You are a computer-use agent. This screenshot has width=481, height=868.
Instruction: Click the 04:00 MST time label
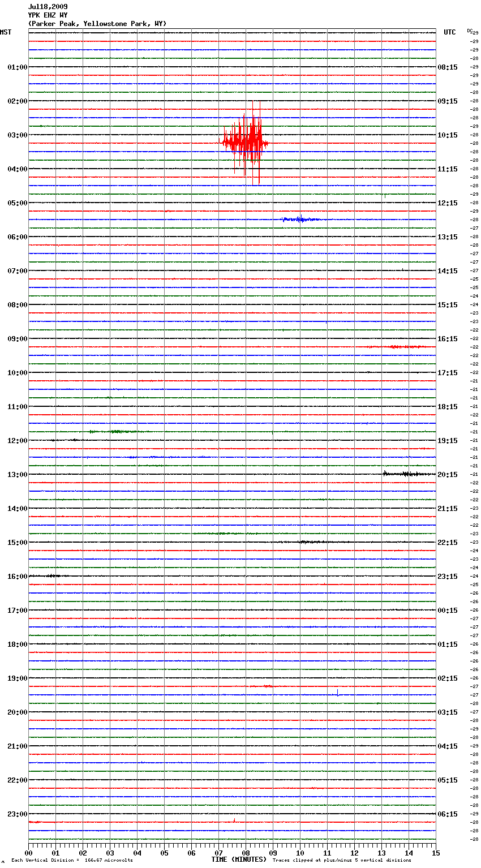pyautogui.click(x=18, y=169)
